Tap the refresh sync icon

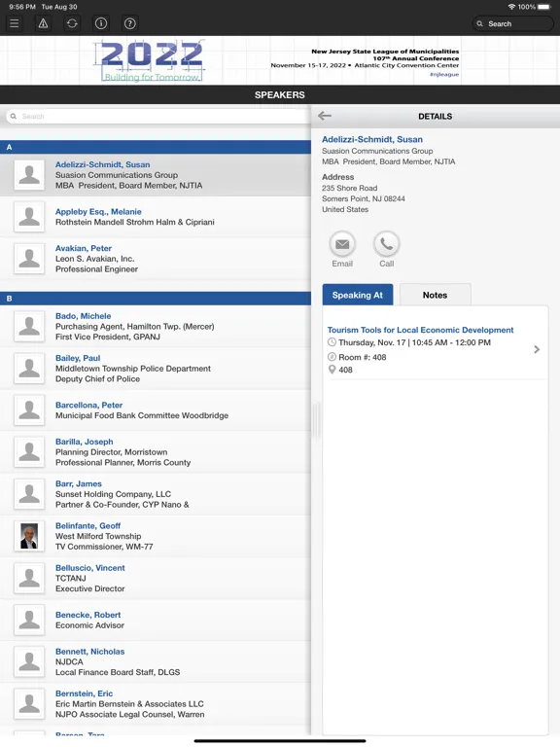click(x=72, y=23)
